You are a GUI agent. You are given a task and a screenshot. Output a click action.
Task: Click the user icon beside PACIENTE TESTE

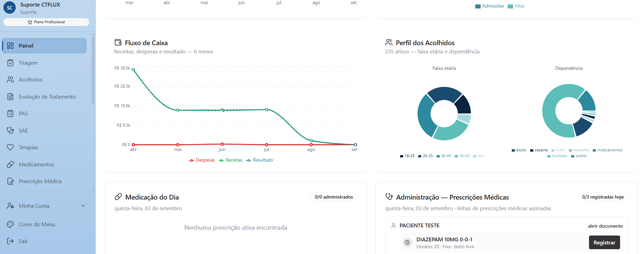tap(394, 226)
